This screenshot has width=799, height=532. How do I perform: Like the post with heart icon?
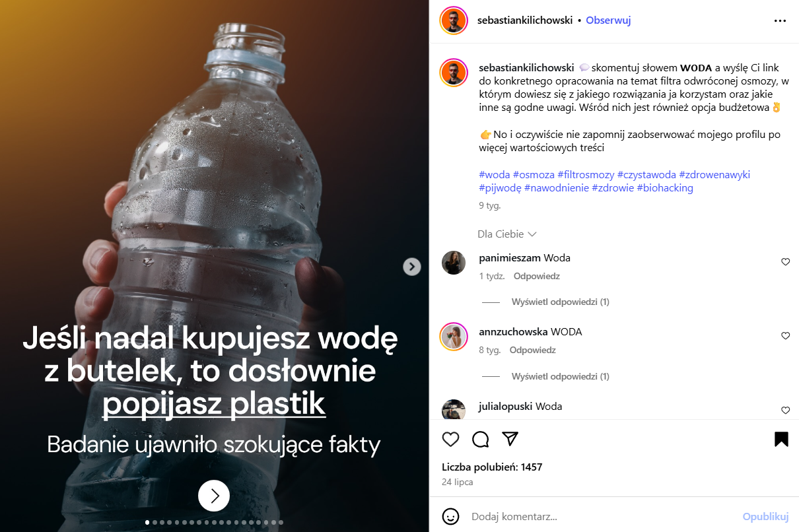pos(450,440)
